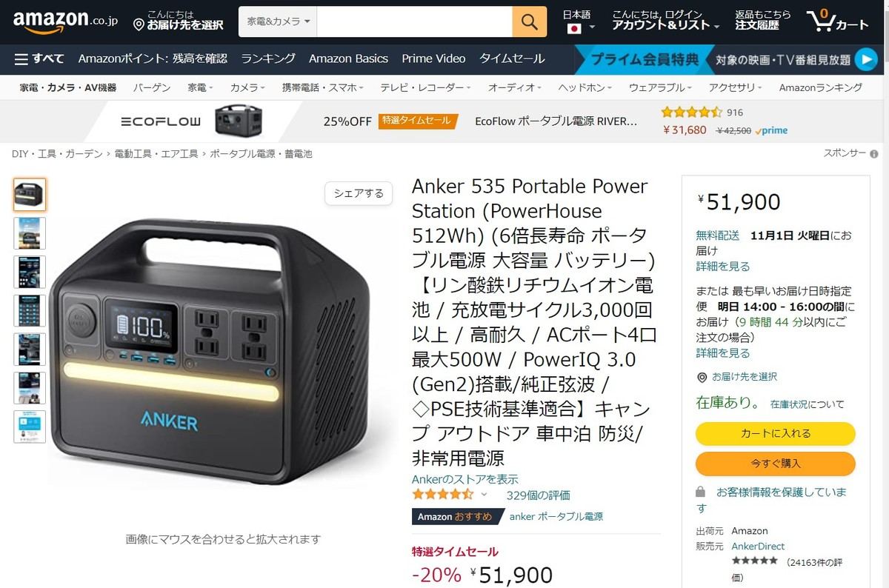This screenshot has width=889, height=588.
Task: Open the アカウント&リスト dropdown
Action: [x=665, y=20]
